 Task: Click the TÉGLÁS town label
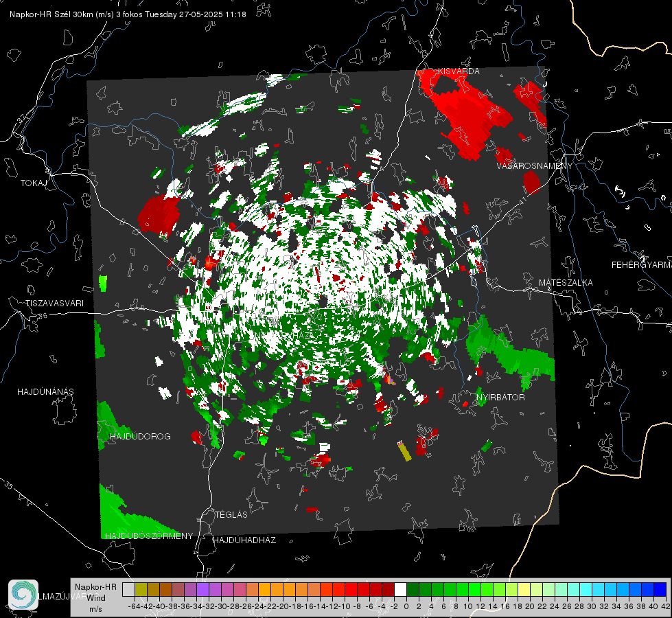231,514
